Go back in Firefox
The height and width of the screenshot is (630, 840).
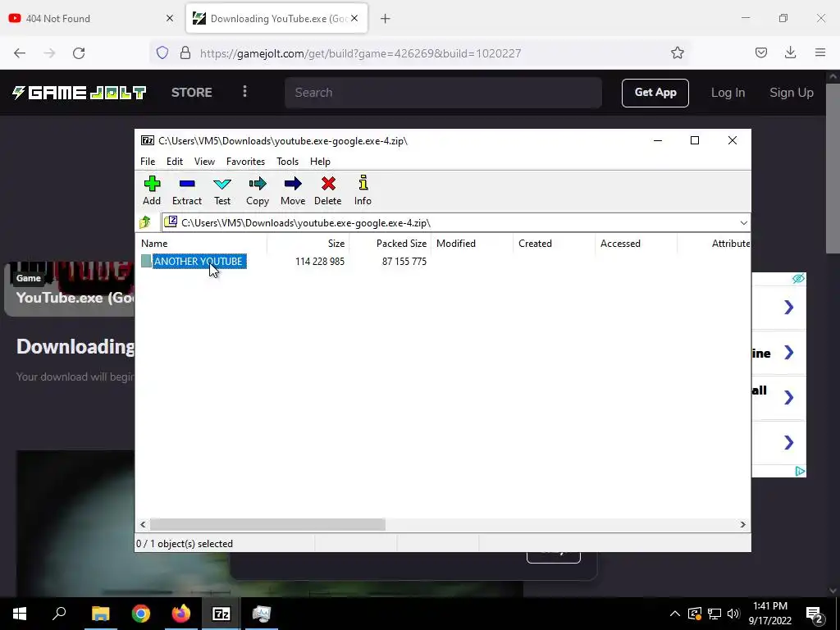(x=20, y=52)
